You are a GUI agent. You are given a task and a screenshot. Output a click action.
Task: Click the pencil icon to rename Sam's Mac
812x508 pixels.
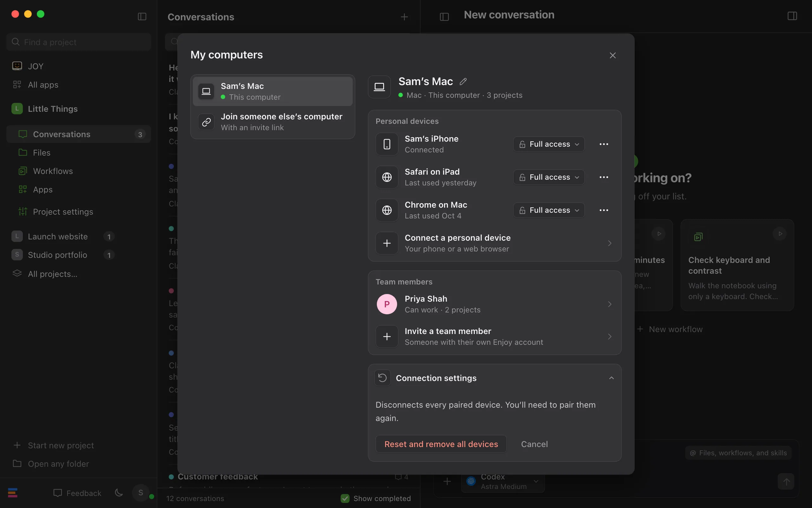point(463,81)
